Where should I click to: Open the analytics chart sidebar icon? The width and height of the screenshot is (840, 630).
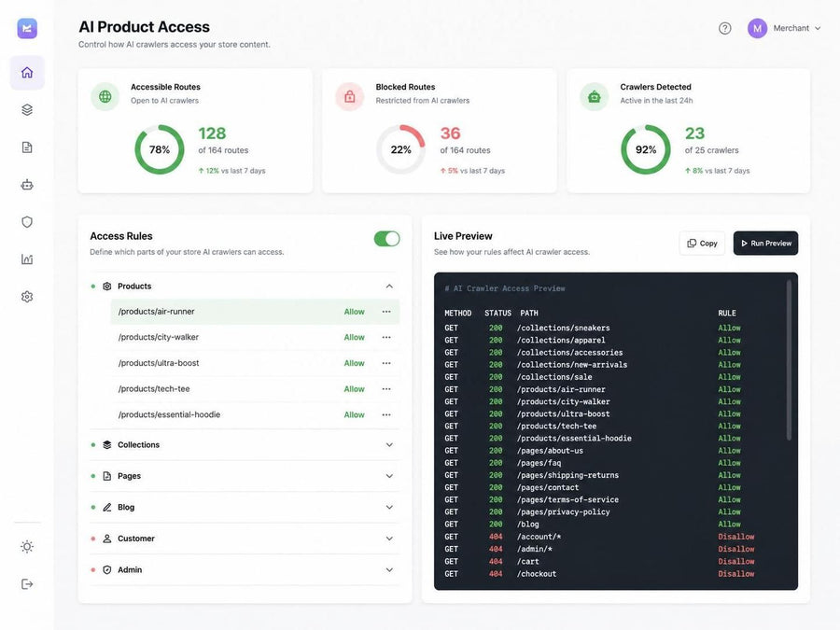point(27,259)
